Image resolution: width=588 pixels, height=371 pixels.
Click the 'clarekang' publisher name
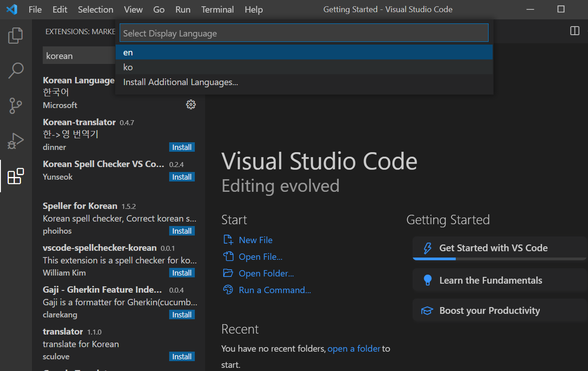(60, 315)
